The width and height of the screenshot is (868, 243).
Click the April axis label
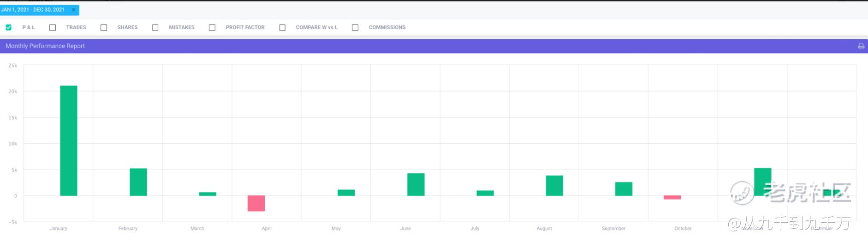tap(267, 228)
